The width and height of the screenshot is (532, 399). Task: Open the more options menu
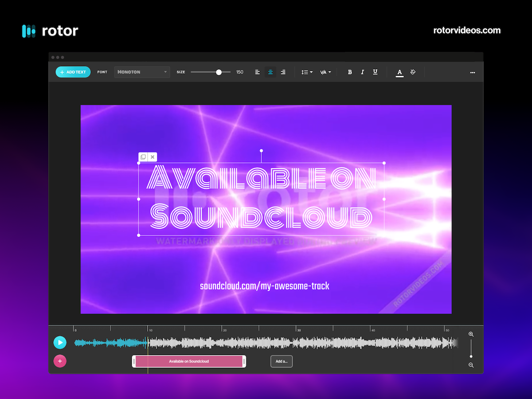coord(473,72)
